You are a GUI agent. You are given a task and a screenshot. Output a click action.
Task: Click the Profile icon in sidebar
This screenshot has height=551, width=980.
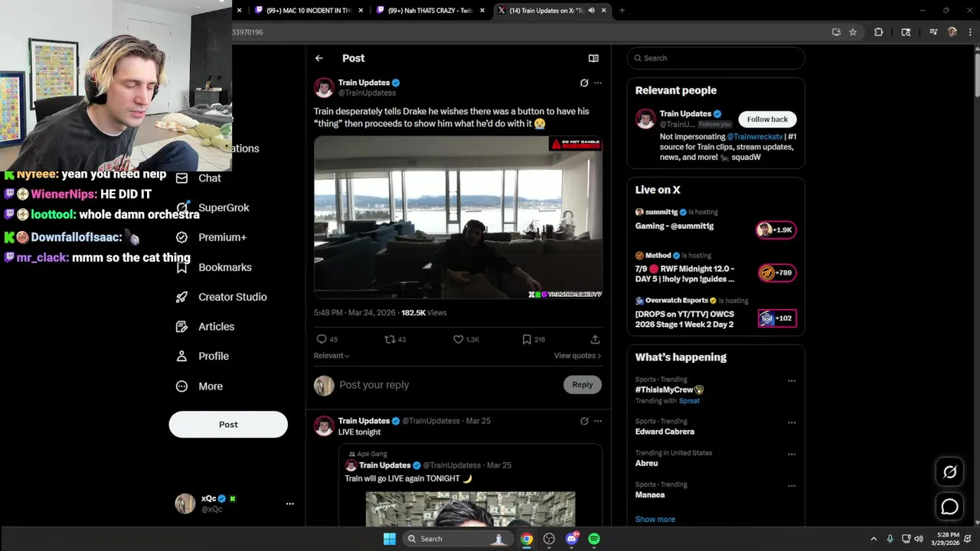181,357
